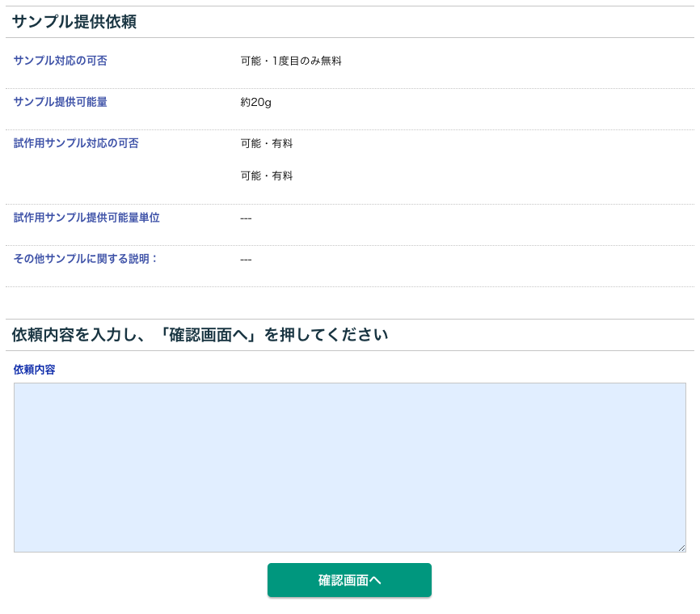This screenshot has height=614, width=700.
Task: Select the 試作用サンプル提供可能量単位 label
Action: coord(86,218)
